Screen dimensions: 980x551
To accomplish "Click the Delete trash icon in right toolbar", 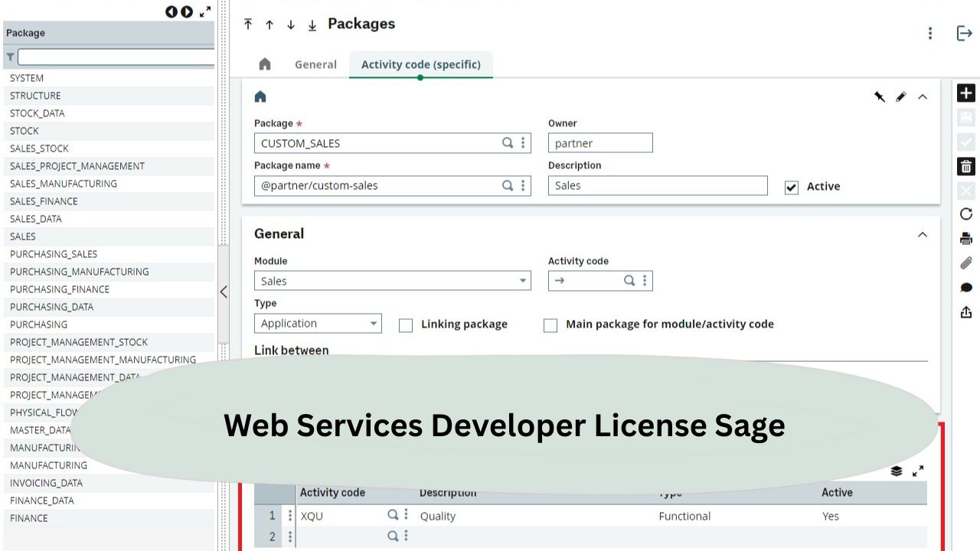I will pos(966,166).
